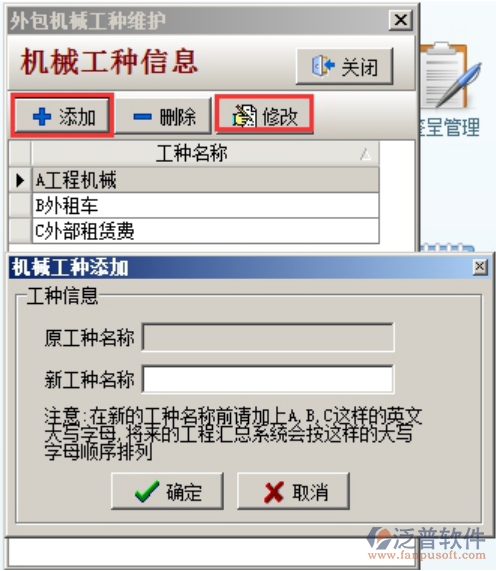Close the 外包机械工种维护 window
The width and height of the screenshot is (496, 571).
(401, 20)
